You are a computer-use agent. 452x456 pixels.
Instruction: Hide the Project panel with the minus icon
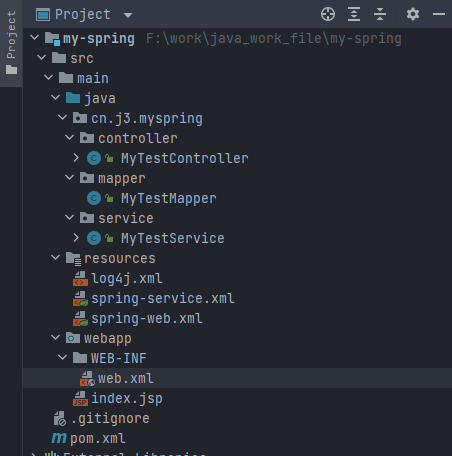coord(439,14)
